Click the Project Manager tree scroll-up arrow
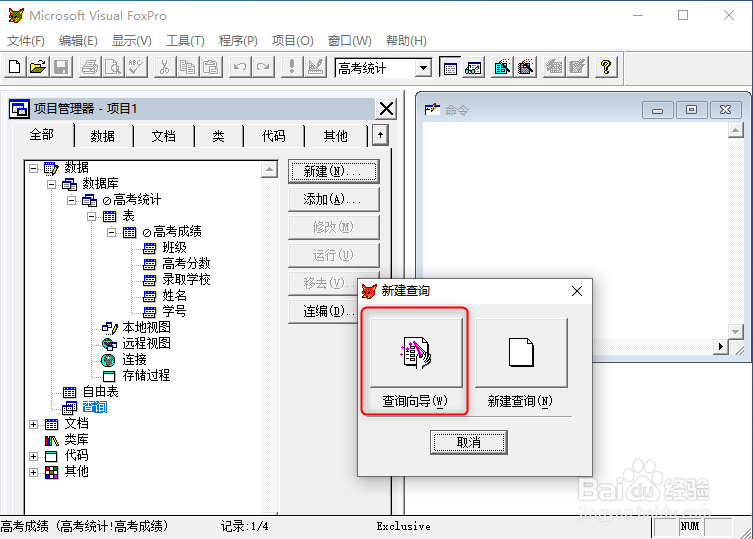The width and height of the screenshot is (753, 539). 269,169
